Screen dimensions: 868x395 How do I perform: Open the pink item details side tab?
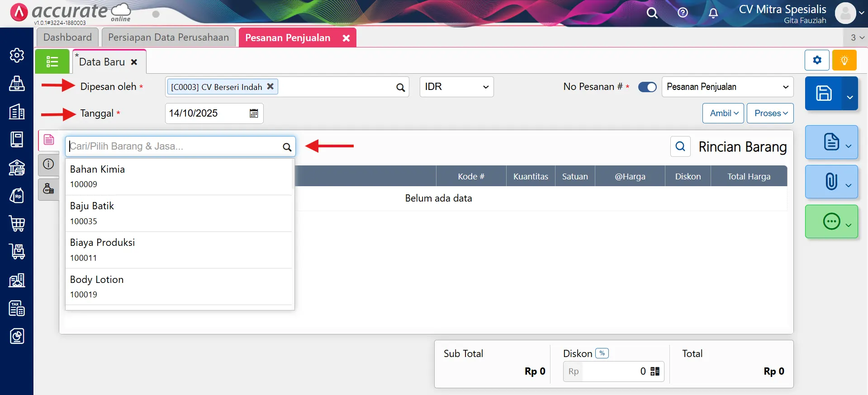coord(48,140)
